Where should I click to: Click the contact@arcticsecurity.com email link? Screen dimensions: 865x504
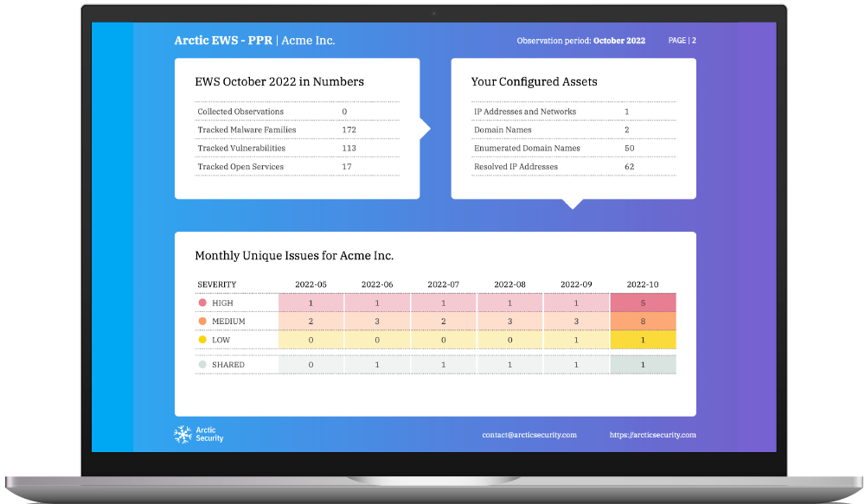coord(529,435)
